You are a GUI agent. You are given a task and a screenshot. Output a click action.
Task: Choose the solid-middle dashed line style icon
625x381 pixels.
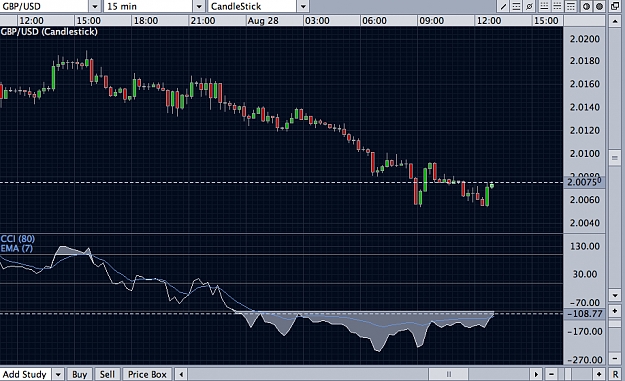[557, 6]
